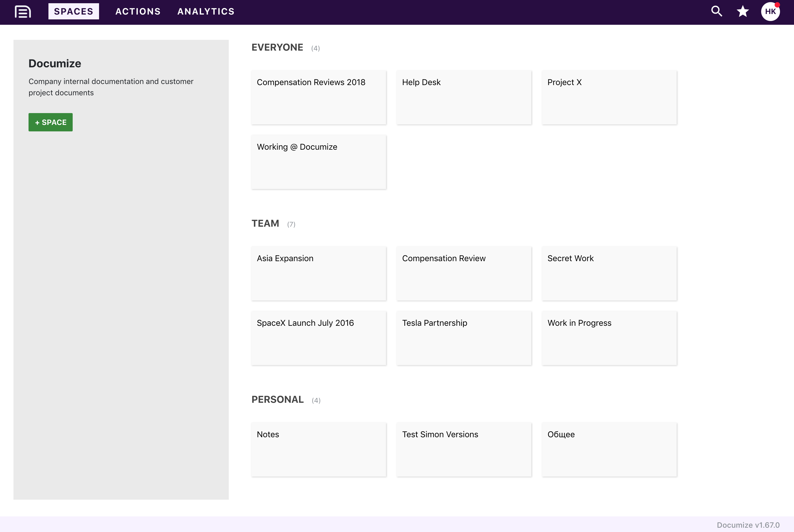Open the Общее space card
The height and width of the screenshot is (532, 794).
point(609,450)
